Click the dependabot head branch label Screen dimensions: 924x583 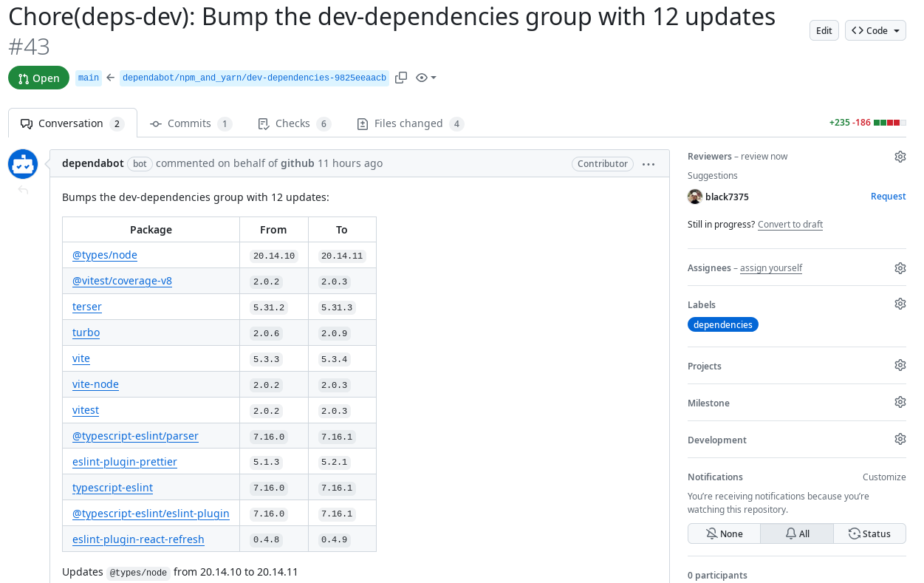point(254,78)
